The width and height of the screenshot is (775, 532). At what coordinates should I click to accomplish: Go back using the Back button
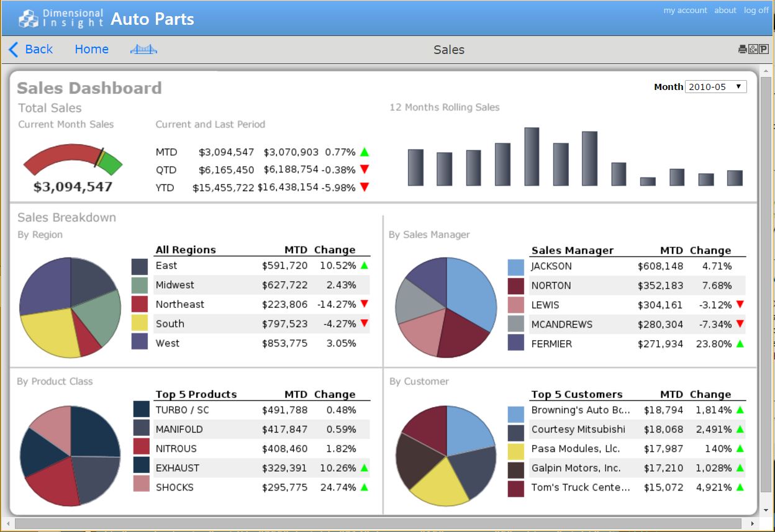(30, 50)
